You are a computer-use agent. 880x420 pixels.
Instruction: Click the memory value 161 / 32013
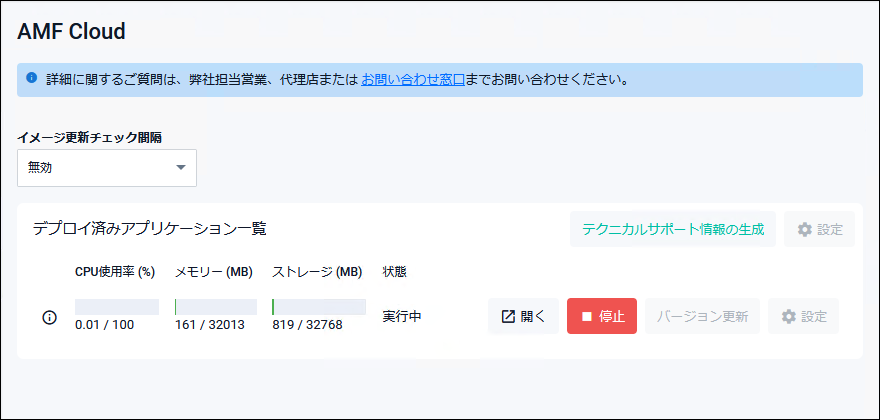pos(210,325)
